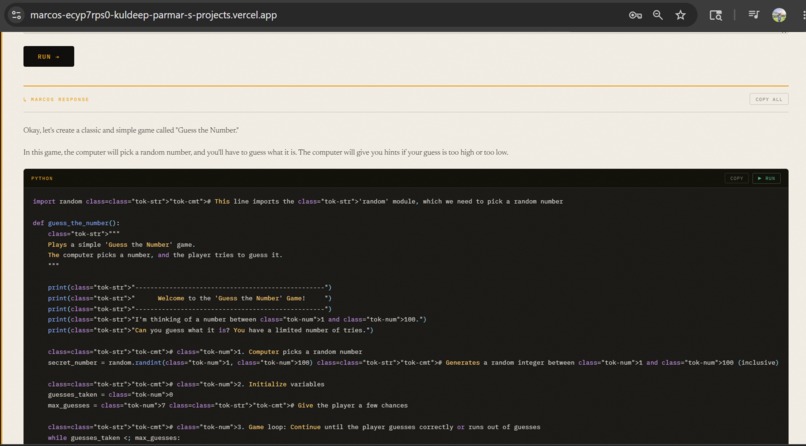Click 'I'm thinking of a number between' line
This screenshot has width=806, height=446.
tap(237, 320)
